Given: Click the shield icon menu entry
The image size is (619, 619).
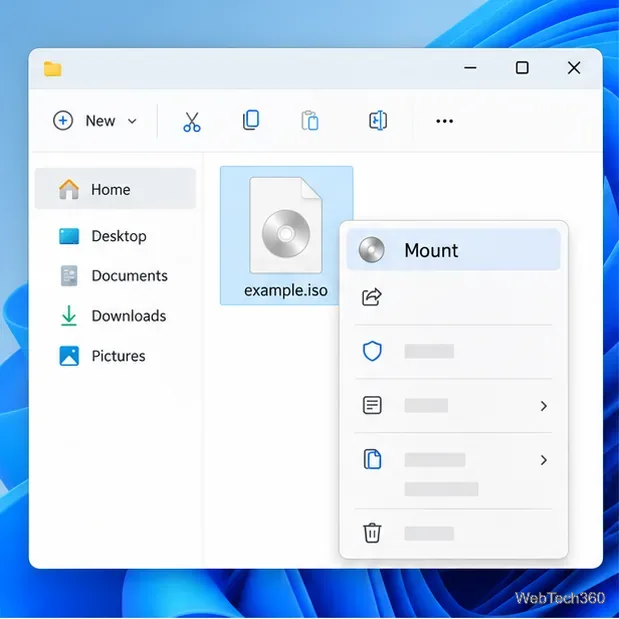Looking at the screenshot, I should [x=453, y=351].
